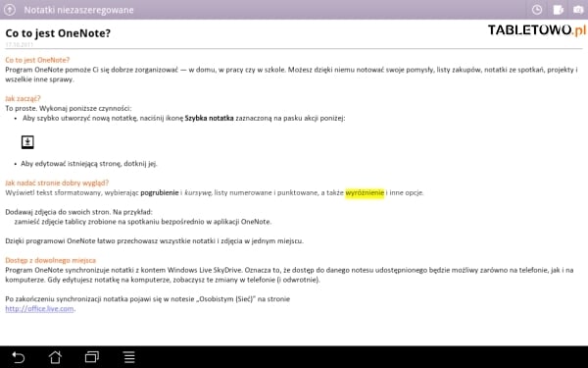The width and height of the screenshot is (588, 368).
Task: Tap the line To proste. Wykonaj poniższe czynności
Action: coord(69,108)
